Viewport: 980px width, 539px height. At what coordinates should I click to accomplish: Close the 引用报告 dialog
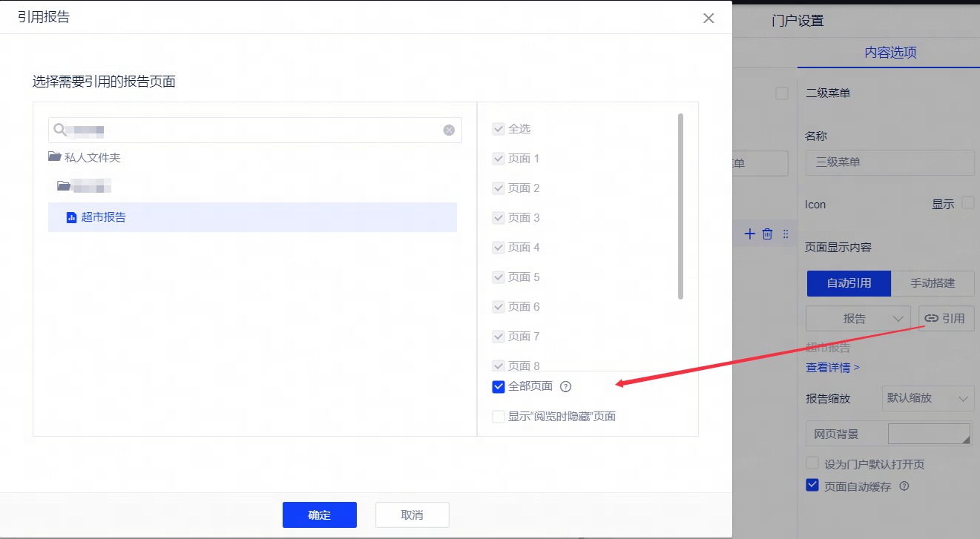708,18
